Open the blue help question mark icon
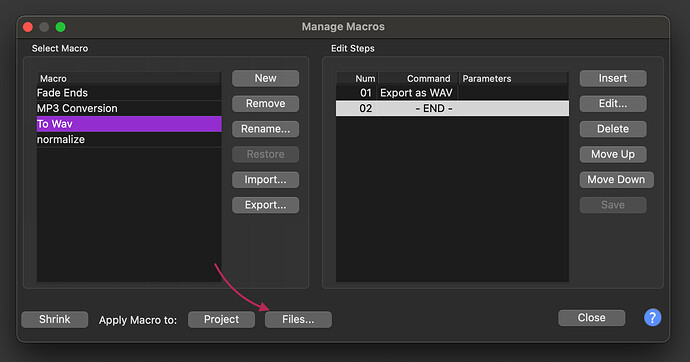 pos(653,318)
